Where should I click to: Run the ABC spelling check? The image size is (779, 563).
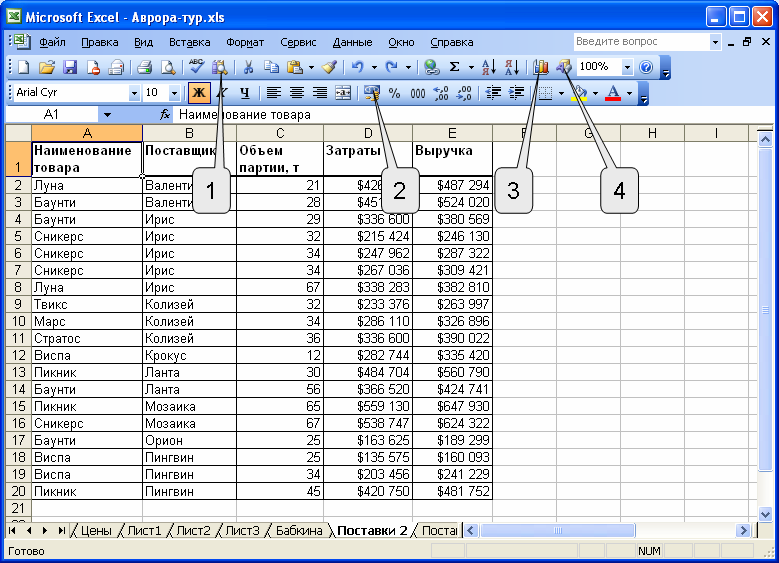click(x=197, y=67)
